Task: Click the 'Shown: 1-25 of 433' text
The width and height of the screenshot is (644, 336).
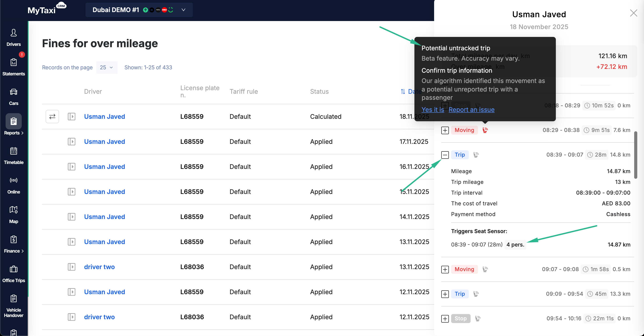Action: tap(148, 68)
